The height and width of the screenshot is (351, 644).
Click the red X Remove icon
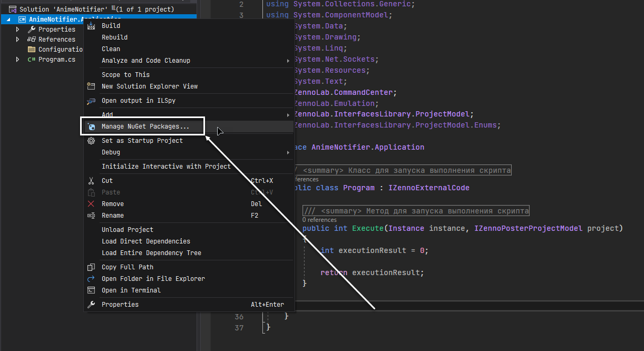(91, 204)
